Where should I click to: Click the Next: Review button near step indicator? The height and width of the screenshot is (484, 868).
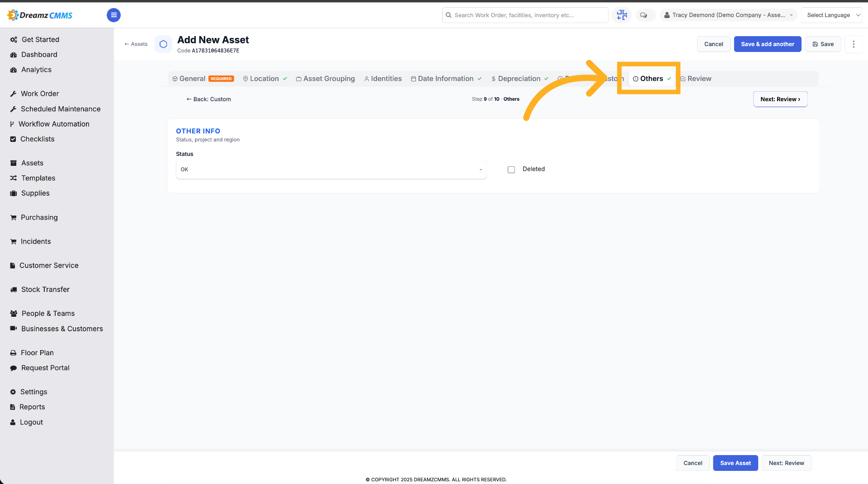coord(780,99)
